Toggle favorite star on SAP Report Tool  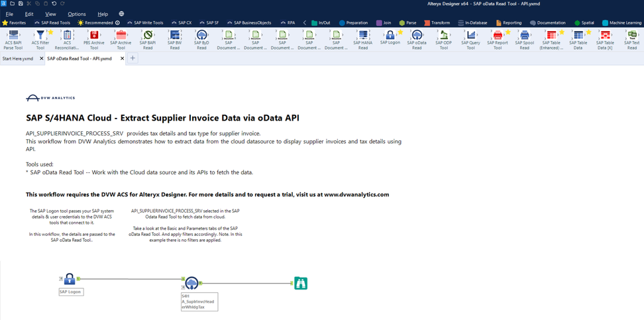pyautogui.click(x=508, y=32)
